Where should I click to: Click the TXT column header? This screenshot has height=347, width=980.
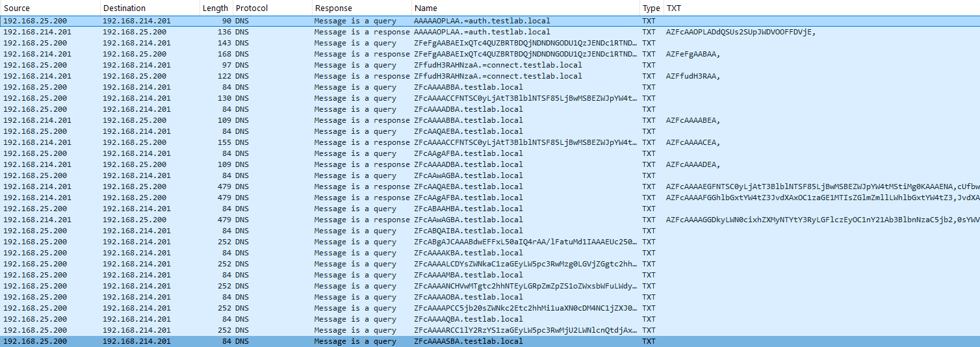point(821,8)
